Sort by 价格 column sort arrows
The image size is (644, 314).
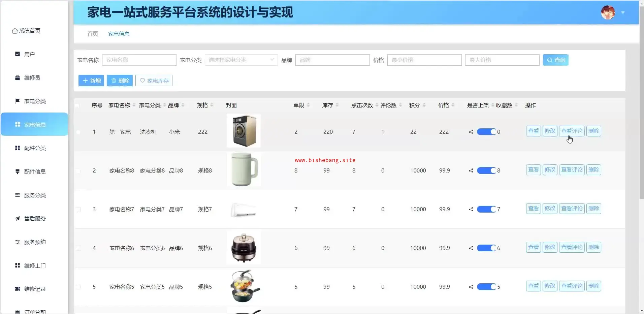click(x=453, y=105)
